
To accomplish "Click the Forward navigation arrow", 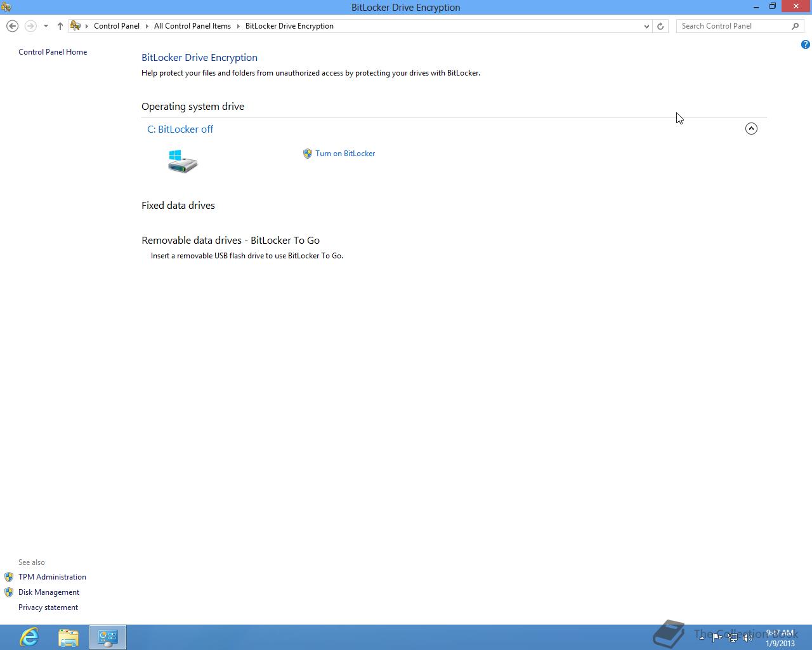I will pos(30,26).
